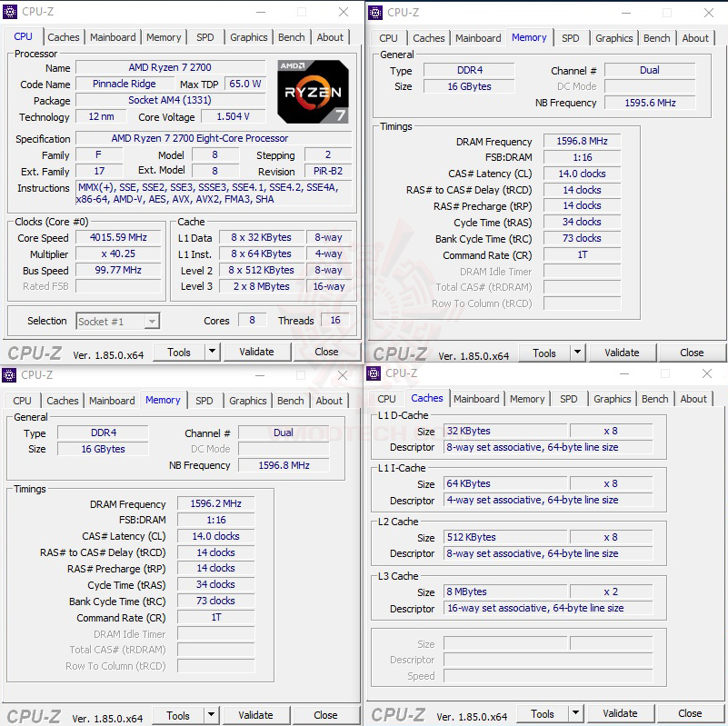The height and width of the screenshot is (726, 728).
Task: Click Validate button in bottom-left Memory window
Action: (255, 715)
